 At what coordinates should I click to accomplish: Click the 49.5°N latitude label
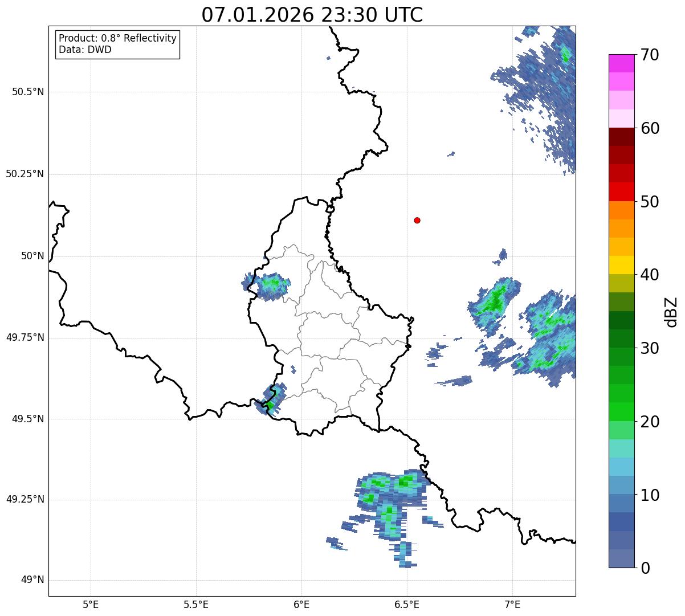coord(28,419)
